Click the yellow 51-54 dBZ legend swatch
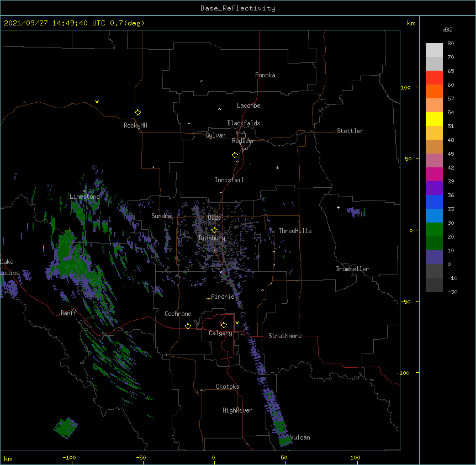 [434, 119]
